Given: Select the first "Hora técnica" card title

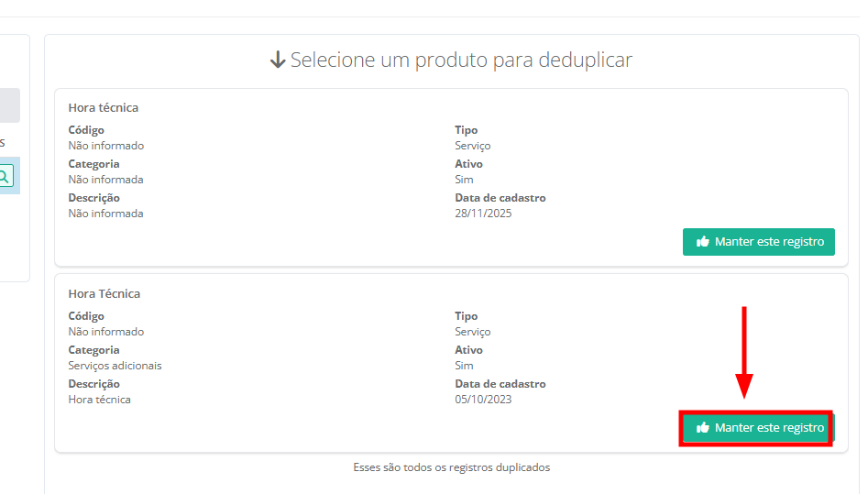Looking at the screenshot, I should (104, 108).
